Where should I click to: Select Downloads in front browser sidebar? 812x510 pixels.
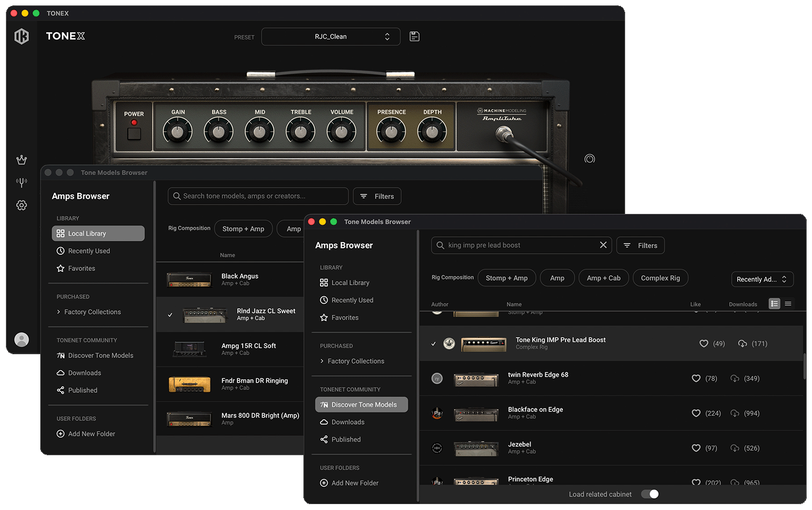361,422
